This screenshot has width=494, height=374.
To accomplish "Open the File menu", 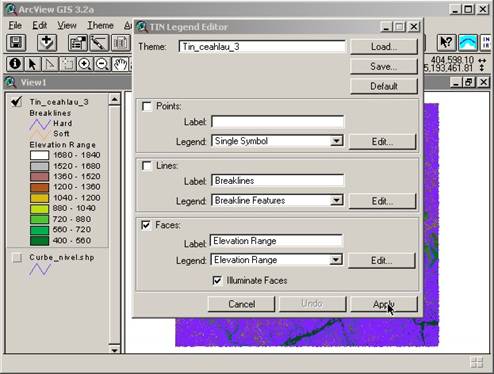I will pyautogui.click(x=15, y=25).
